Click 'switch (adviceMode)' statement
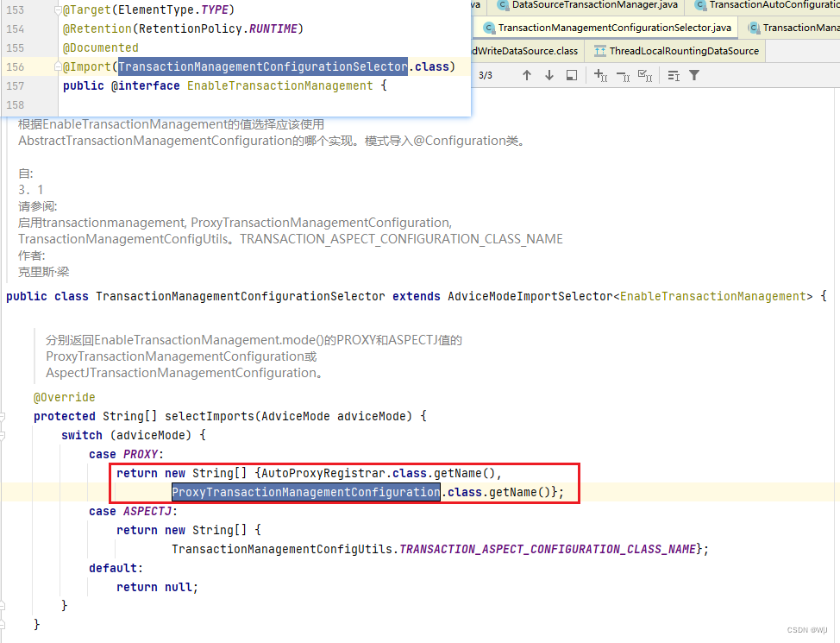 pos(134,436)
